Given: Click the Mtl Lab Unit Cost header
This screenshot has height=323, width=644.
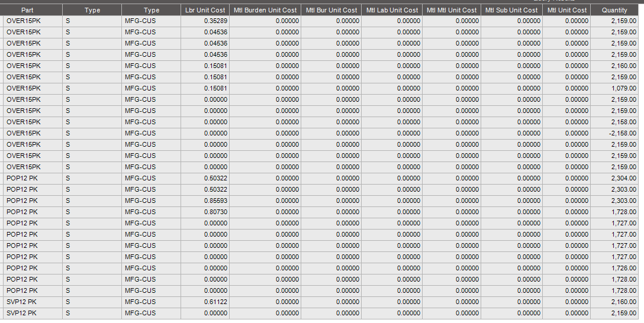Looking at the screenshot, I should [x=392, y=10].
